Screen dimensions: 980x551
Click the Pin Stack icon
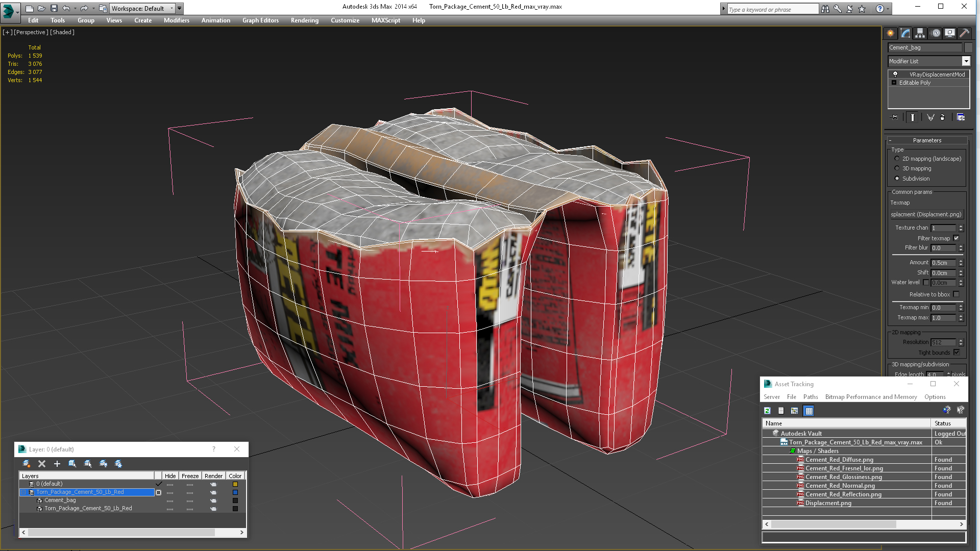click(x=894, y=117)
